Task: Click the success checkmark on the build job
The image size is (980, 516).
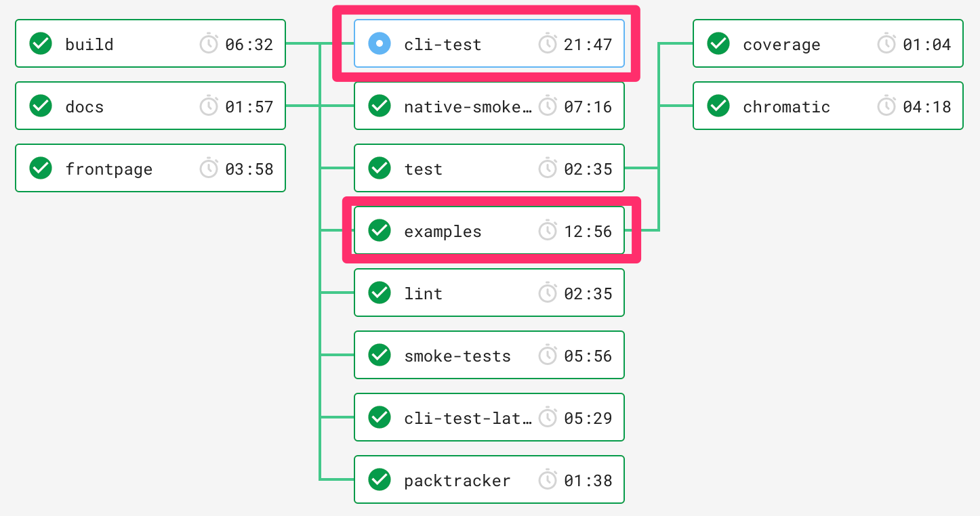Action: point(40,43)
